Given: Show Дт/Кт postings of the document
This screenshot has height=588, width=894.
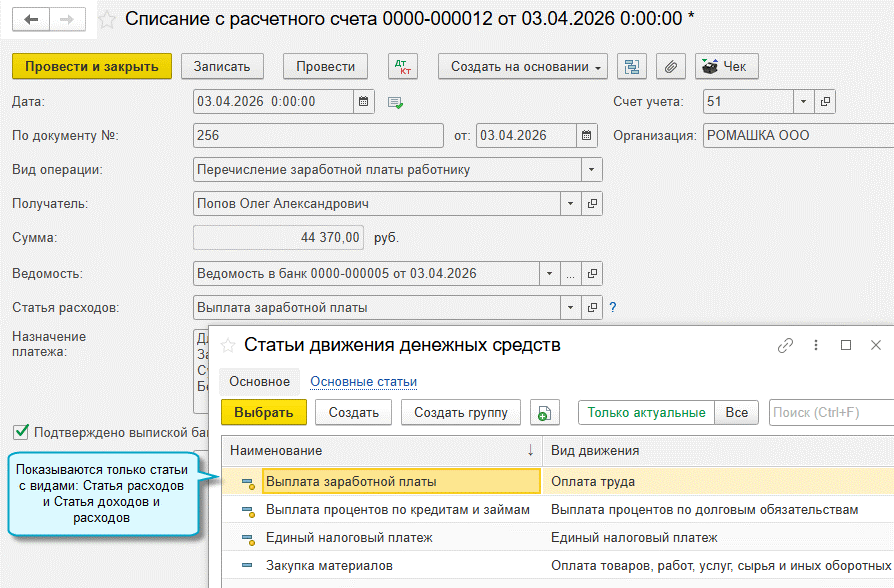Looking at the screenshot, I should [403, 67].
